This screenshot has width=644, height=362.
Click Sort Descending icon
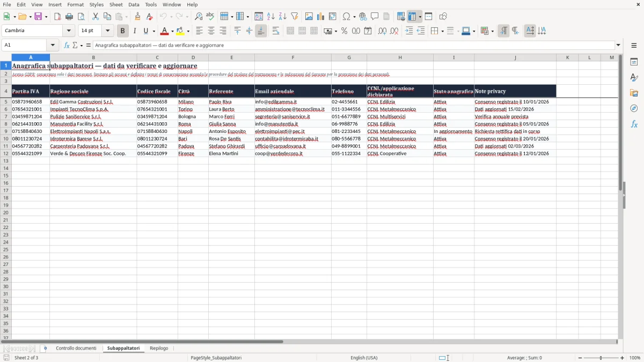283,17
